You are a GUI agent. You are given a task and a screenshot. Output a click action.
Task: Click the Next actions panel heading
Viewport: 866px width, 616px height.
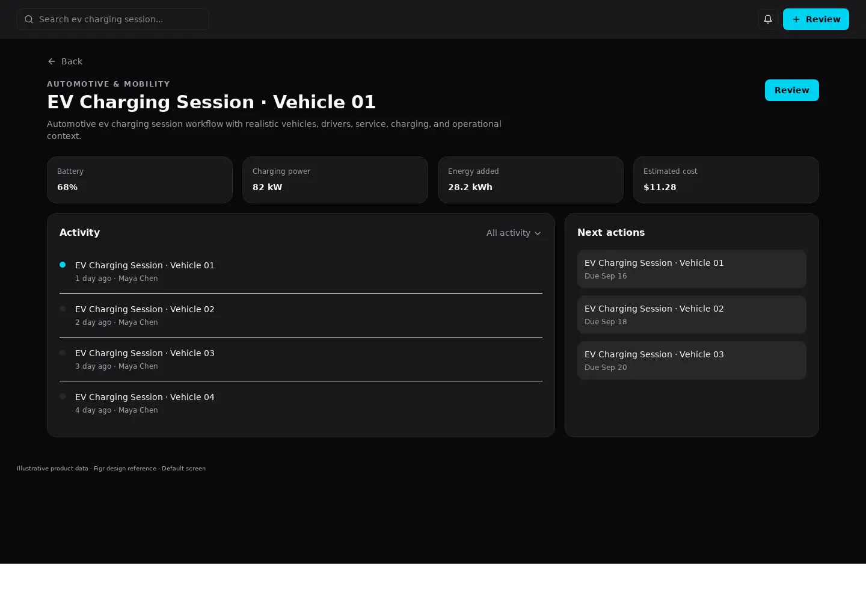point(611,233)
